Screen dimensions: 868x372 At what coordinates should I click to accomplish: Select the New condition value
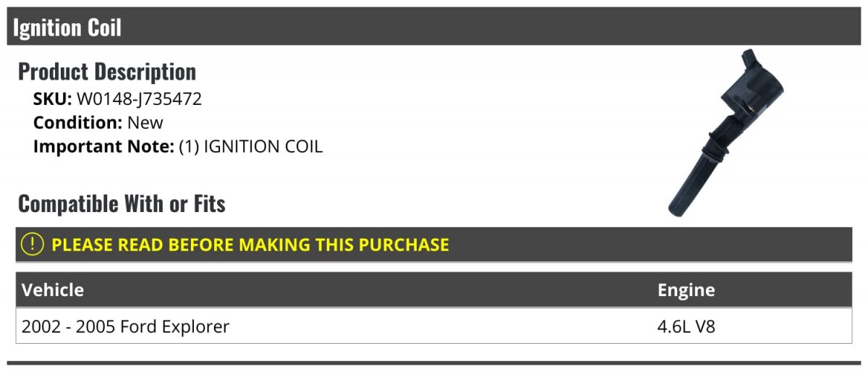tap(145, 123)
